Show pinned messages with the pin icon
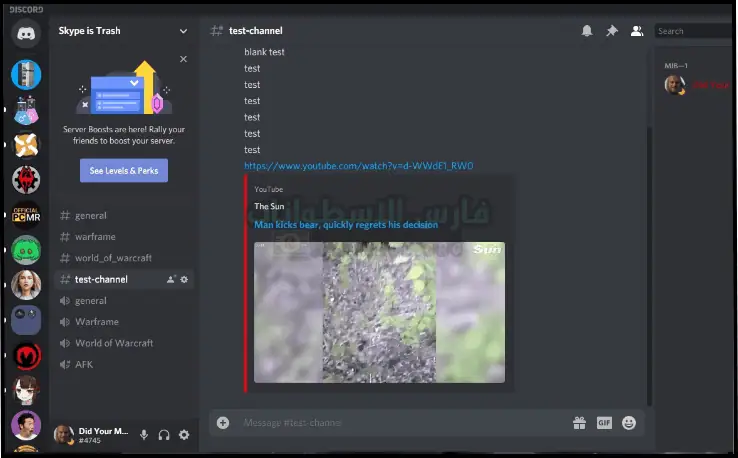Viewport: 738px width, 458px height. pos(612,31)
